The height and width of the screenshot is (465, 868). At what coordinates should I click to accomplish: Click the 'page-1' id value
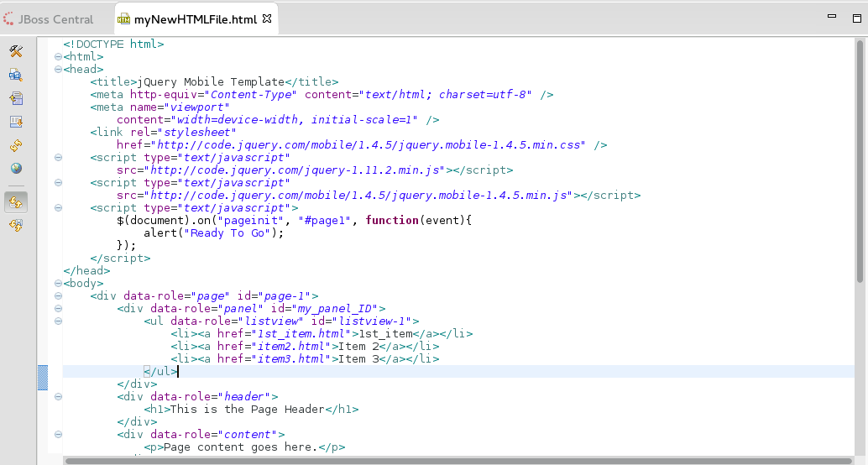point(285,295)
